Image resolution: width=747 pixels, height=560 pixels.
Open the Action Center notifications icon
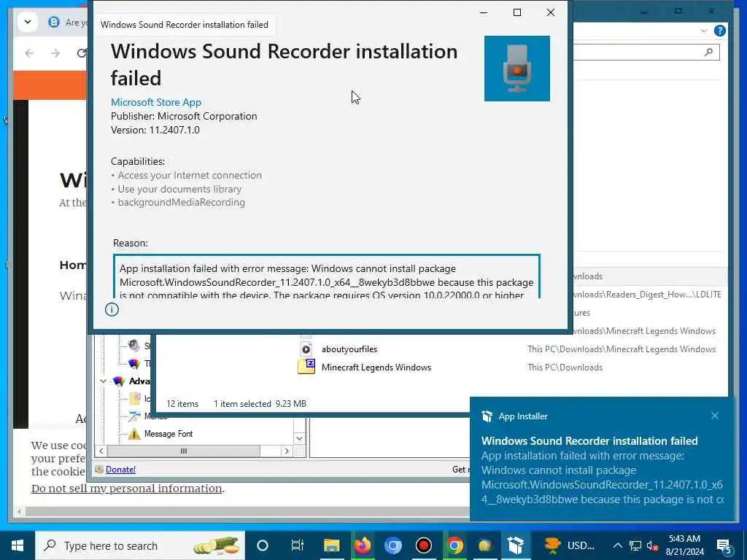tap(724, 546)
